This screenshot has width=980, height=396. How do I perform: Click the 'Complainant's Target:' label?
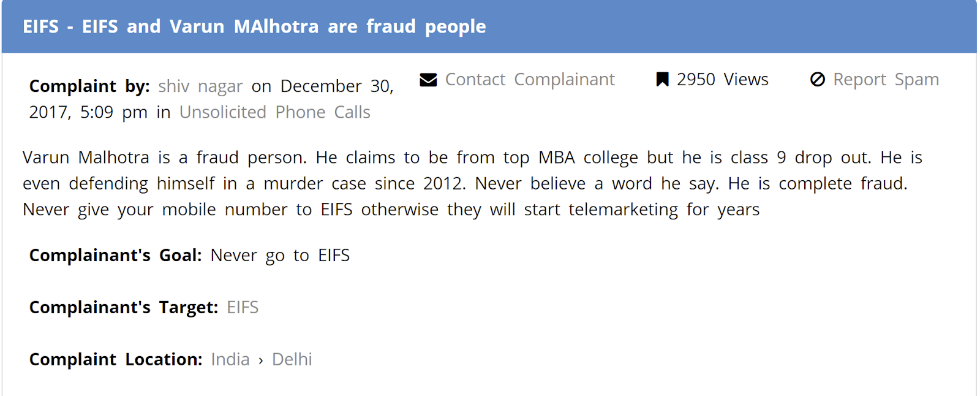[123, 308]
